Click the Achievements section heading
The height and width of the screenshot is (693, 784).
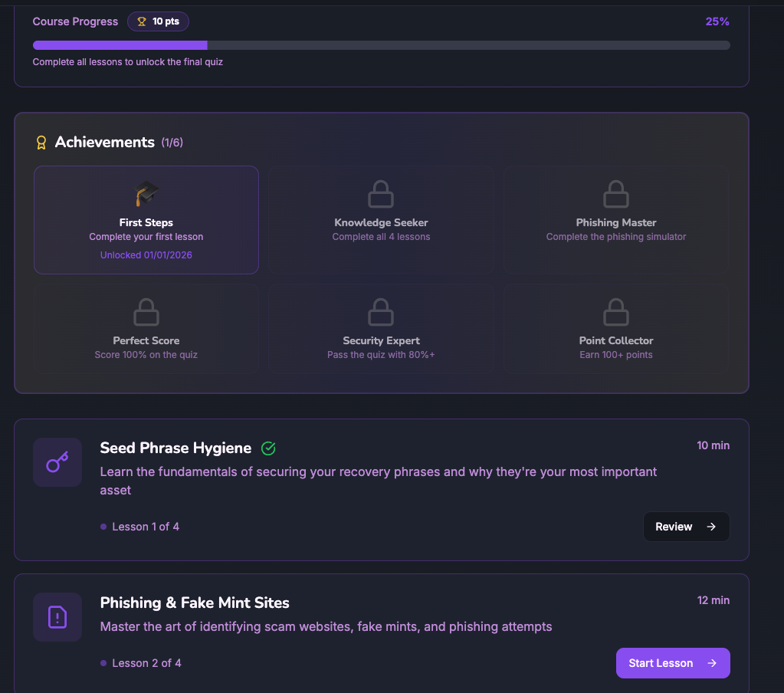105,143
